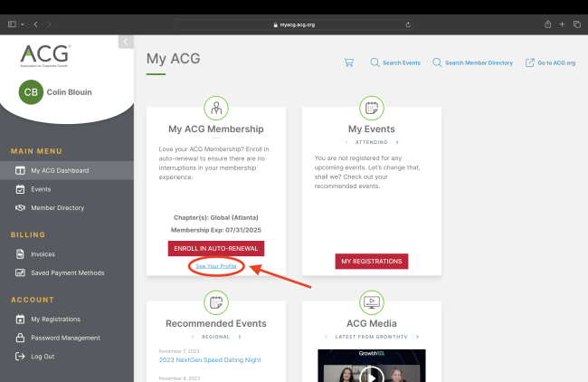Click the Search Events magnifier icon
Image resolution: width=588 pixels, height=382 pixels.
(375, 62)
